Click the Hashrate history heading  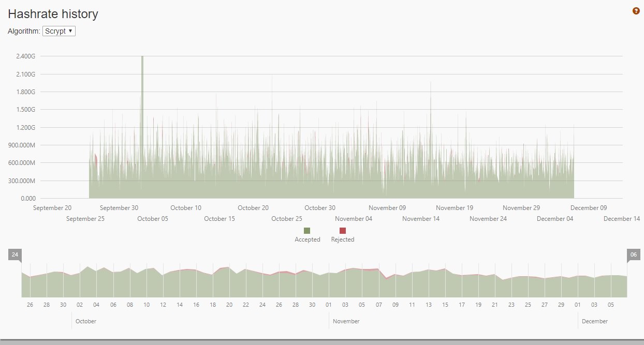coord(53,14)
